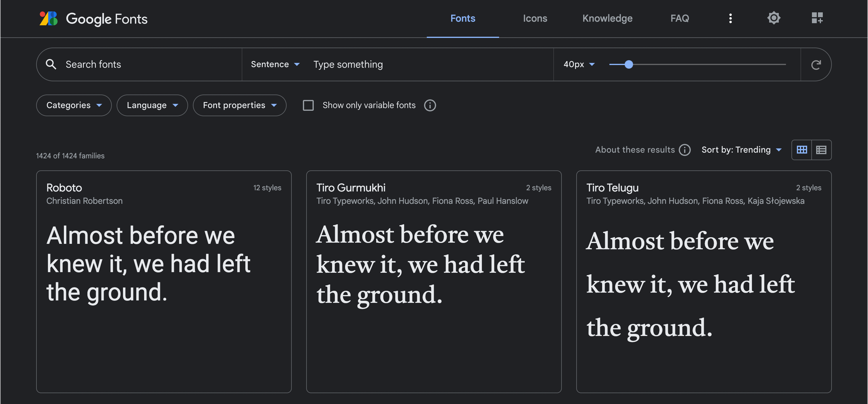This screenshot has width=868, height=404.
Task: Click the search magnifier icon
Action: click(x=51, y=64)
